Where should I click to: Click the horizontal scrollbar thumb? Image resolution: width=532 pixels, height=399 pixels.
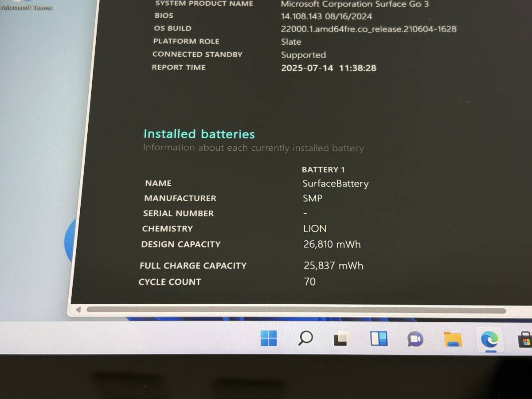(x=296, y=310)
